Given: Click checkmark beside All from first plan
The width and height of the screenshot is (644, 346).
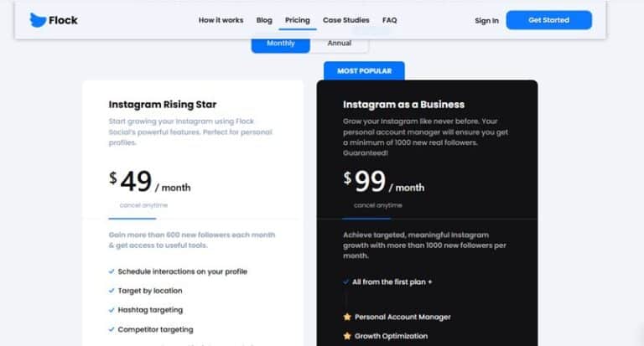Looking at the screenshot, I should 345,281.
